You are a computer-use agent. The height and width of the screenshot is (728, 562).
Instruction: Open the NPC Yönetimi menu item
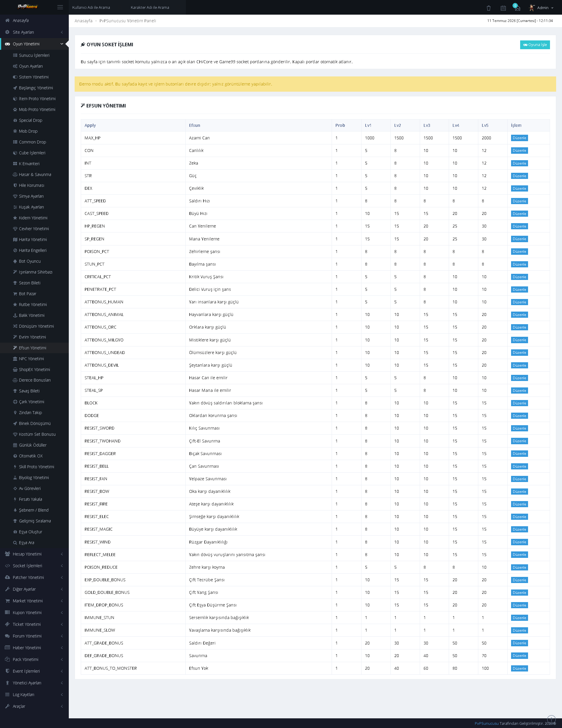pyautogui.click(x=34, y=359)
